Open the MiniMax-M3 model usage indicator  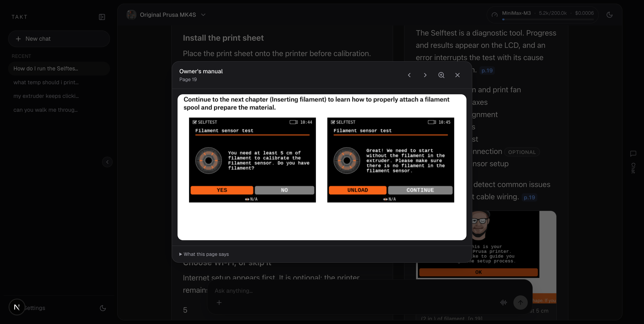(542, 15)
